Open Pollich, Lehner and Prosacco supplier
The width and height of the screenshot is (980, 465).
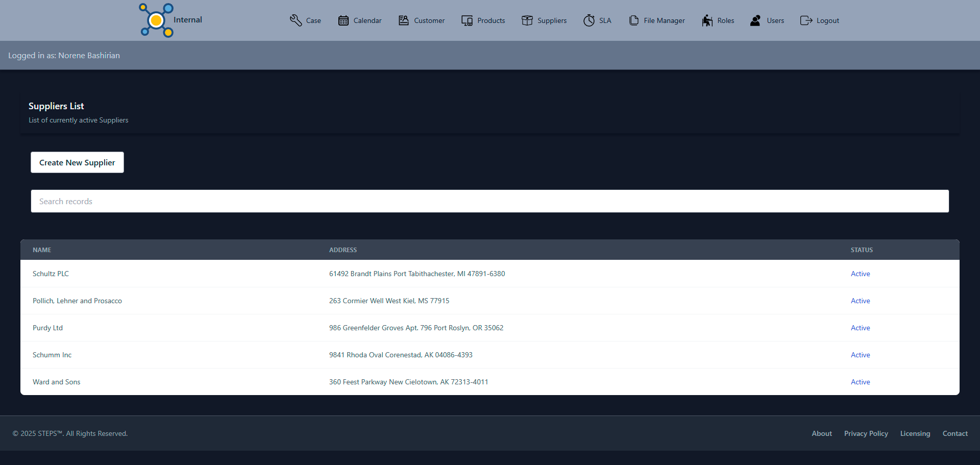[x=77, y=301]
